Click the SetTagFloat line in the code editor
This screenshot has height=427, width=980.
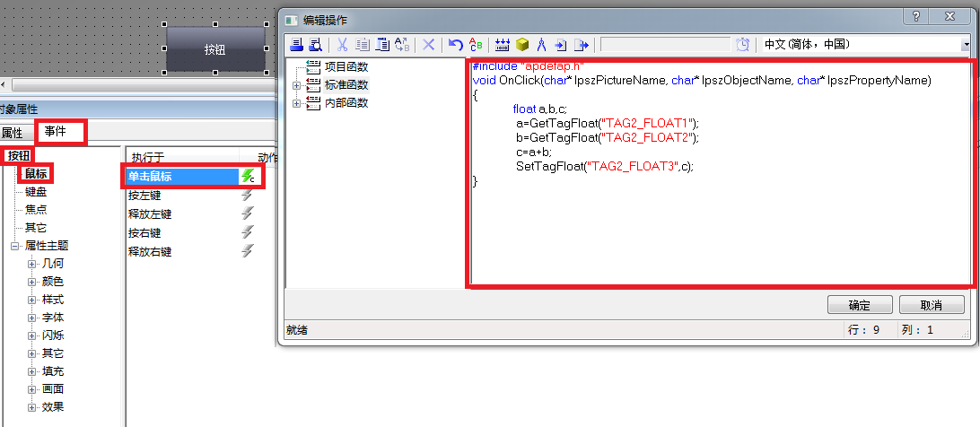coord(605,166)
